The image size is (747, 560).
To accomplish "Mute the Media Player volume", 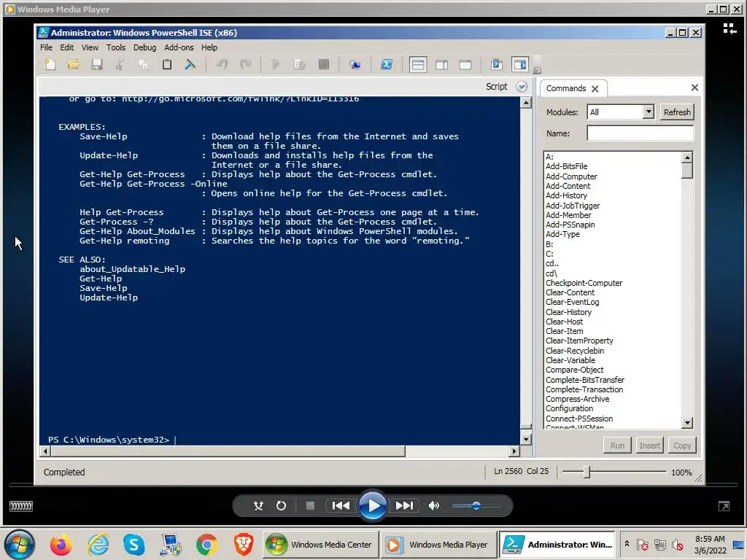I will coord(433,506).
